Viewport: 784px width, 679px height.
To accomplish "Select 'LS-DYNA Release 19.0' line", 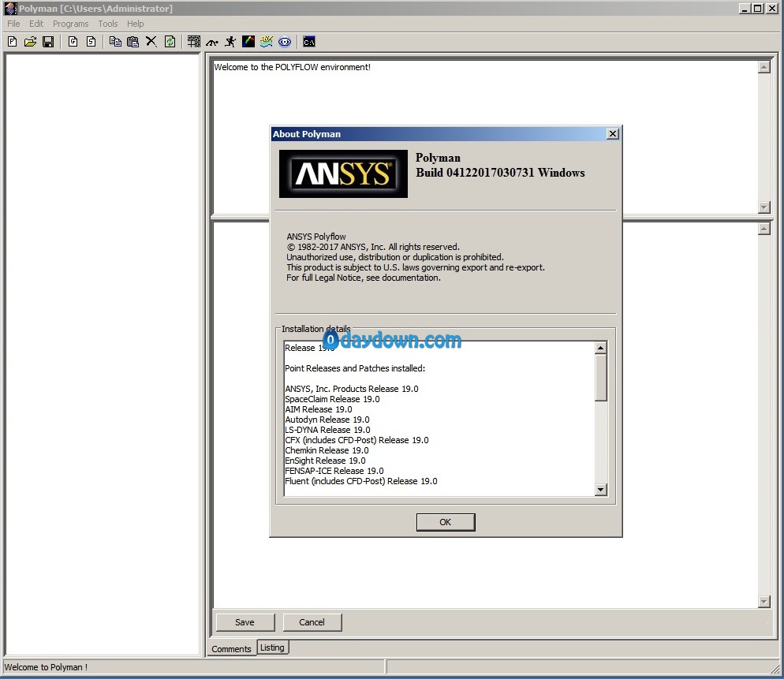I will click(x=327, y=430).
